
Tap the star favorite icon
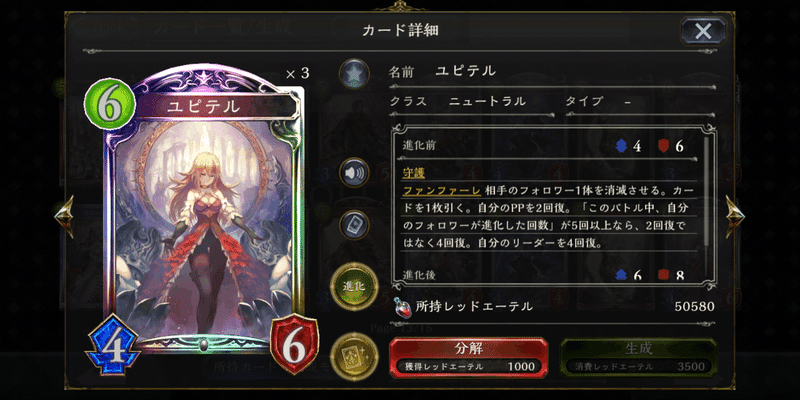[354, 73]
